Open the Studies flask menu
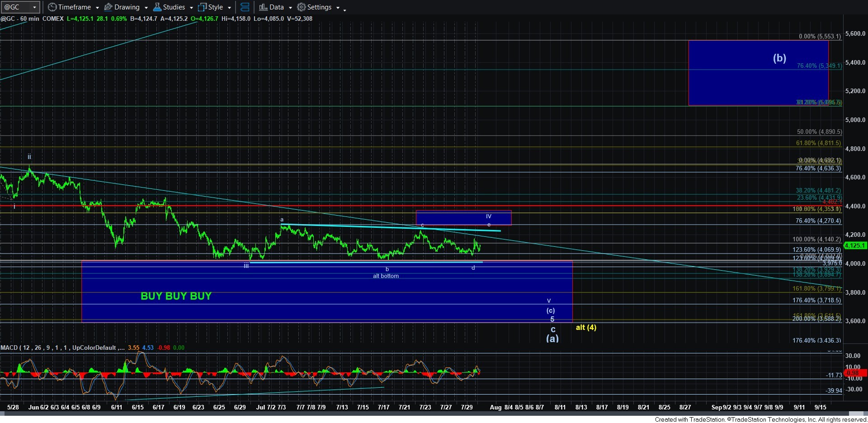868x423 pixels. pyautogui.click(x=173, y=7)
